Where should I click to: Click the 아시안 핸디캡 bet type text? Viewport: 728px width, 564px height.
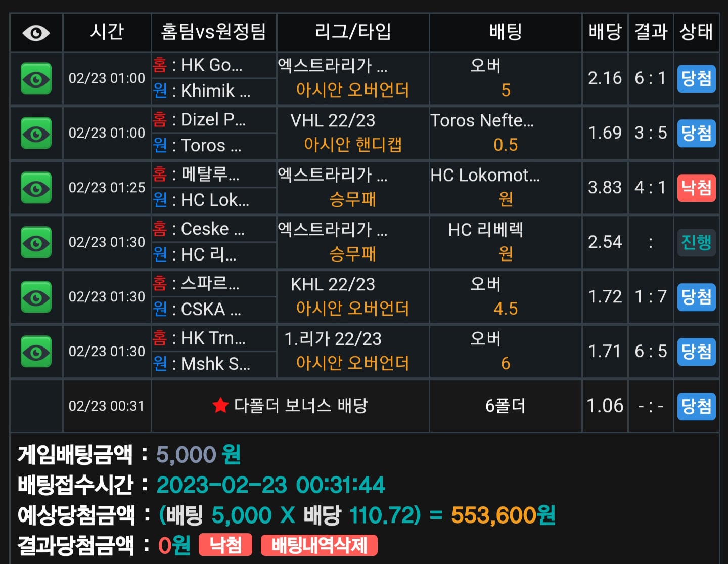(352, 145)
